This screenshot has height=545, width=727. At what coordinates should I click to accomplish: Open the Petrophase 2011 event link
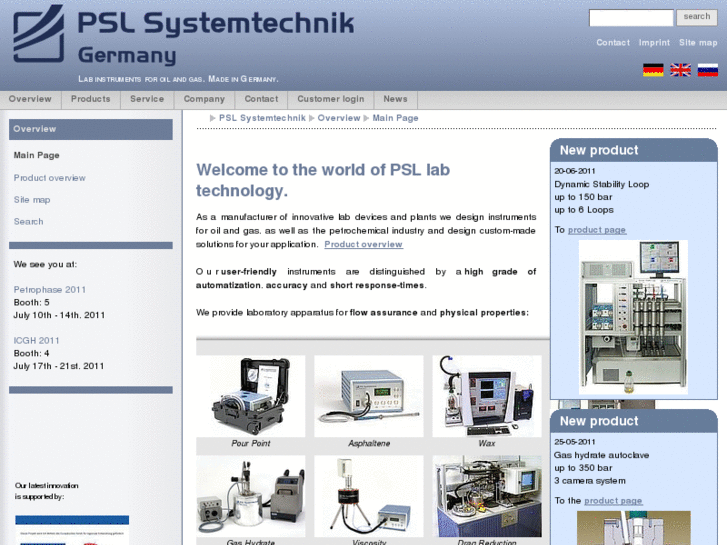click(50, 290)
